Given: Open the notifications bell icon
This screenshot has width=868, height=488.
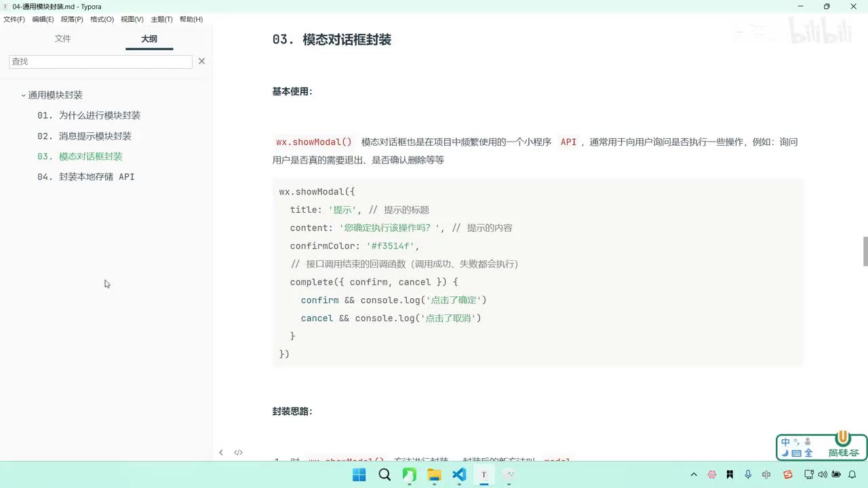Looking at the screenshot, I should coord(852,474).
